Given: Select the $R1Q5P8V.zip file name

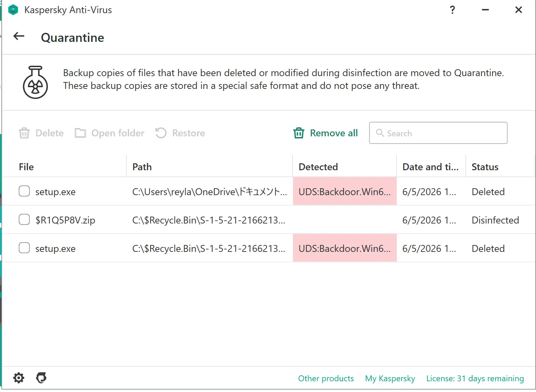Looking at the screenshot, I should (65, 220).
